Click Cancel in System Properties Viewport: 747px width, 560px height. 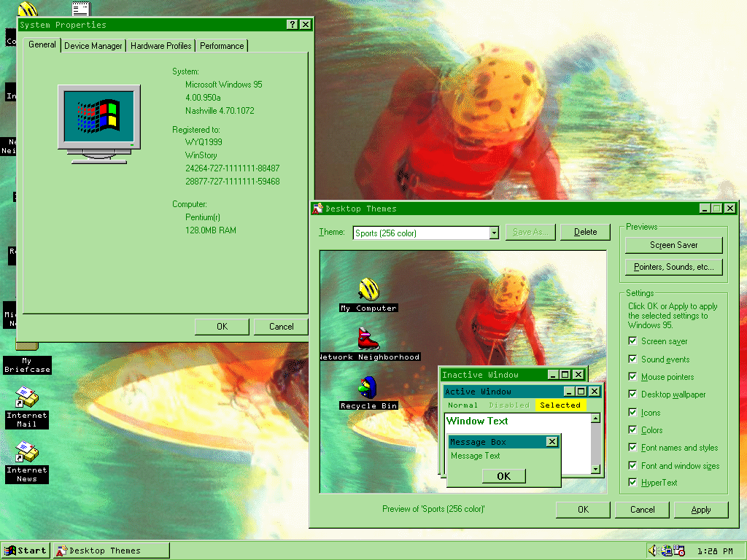click(281, 327)
